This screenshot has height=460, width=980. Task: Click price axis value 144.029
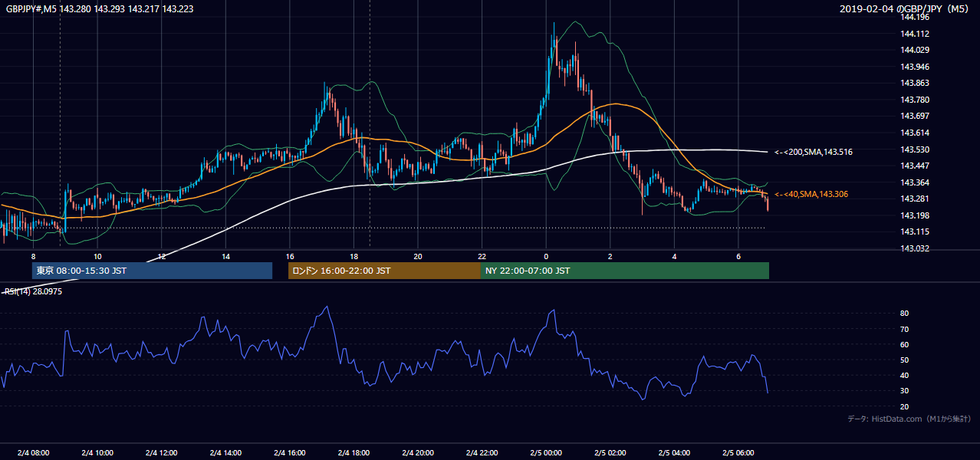(x=916, y=50)
